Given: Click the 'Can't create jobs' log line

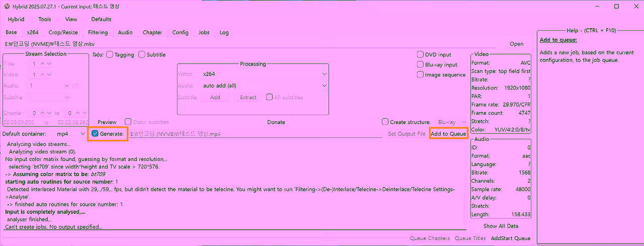Looking at the screenshot, I should (53, 227).
